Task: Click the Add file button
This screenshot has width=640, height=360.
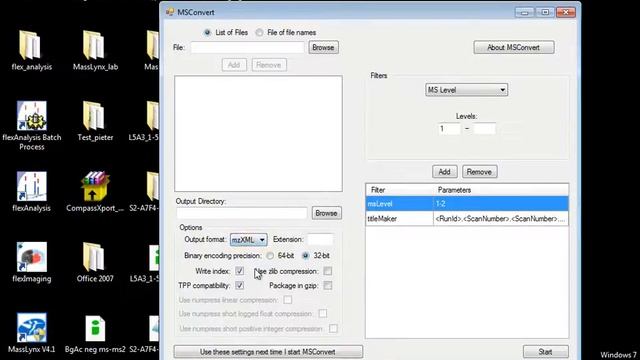Action: [234, 65]
